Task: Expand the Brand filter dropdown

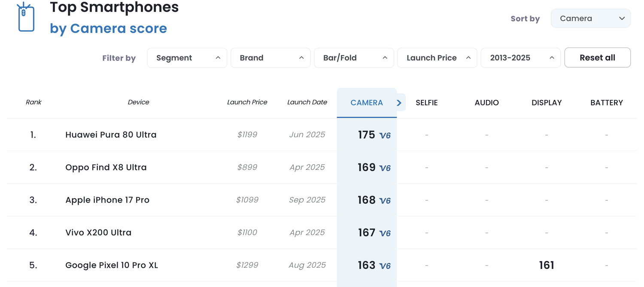Action: click(x=270, y=58)
